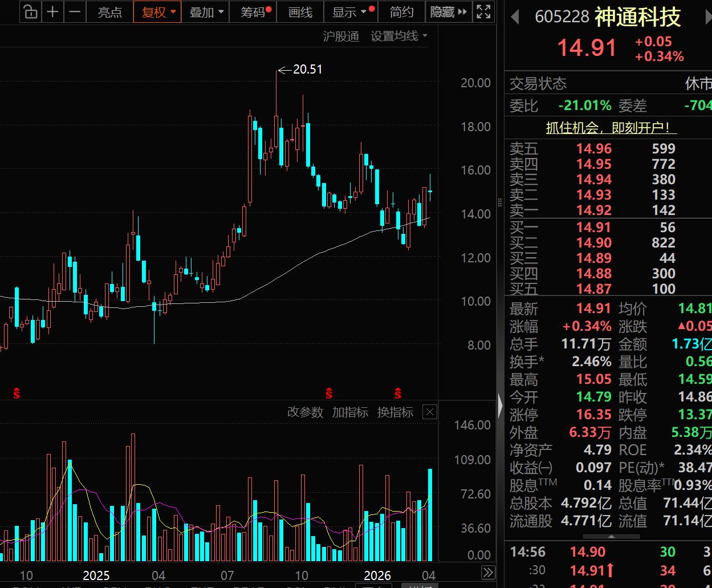Image resolution: width=712 pixels, height=588 pixels.
Task: Click the 外盘 value 6.33万
Action: 590,432
